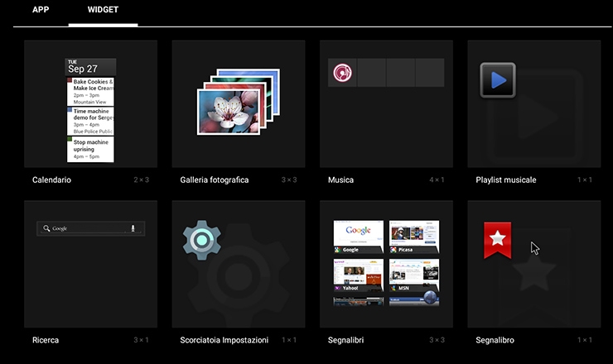Click the Picasa bookmark thumbnail
Viewport: 613px width, 364px height.
click(413, 237)
